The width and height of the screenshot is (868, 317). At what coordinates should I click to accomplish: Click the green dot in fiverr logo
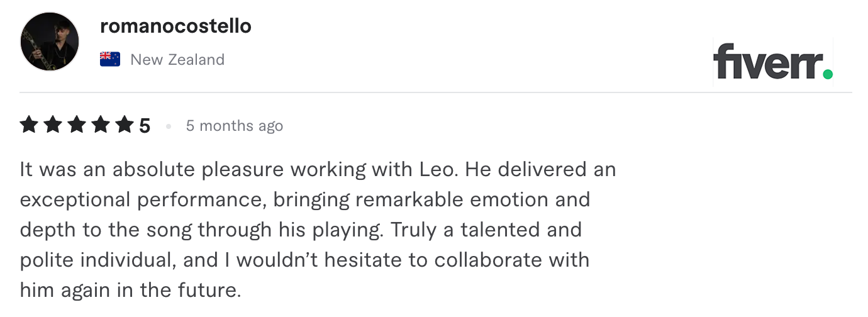point(828,75)
